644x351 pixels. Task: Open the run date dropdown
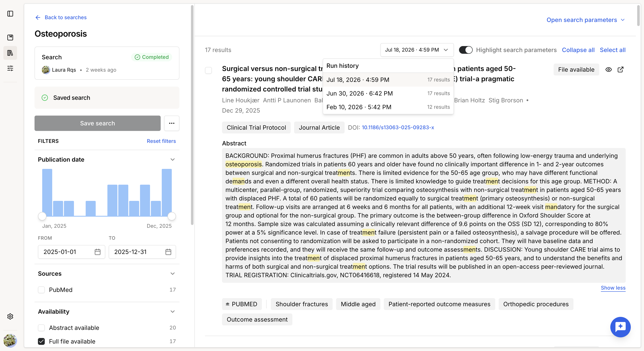pos(417,50)
